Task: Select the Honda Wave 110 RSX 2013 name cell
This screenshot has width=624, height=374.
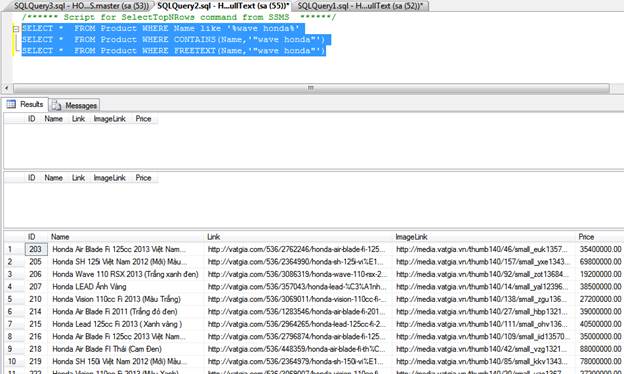Action: pos(126,274)
